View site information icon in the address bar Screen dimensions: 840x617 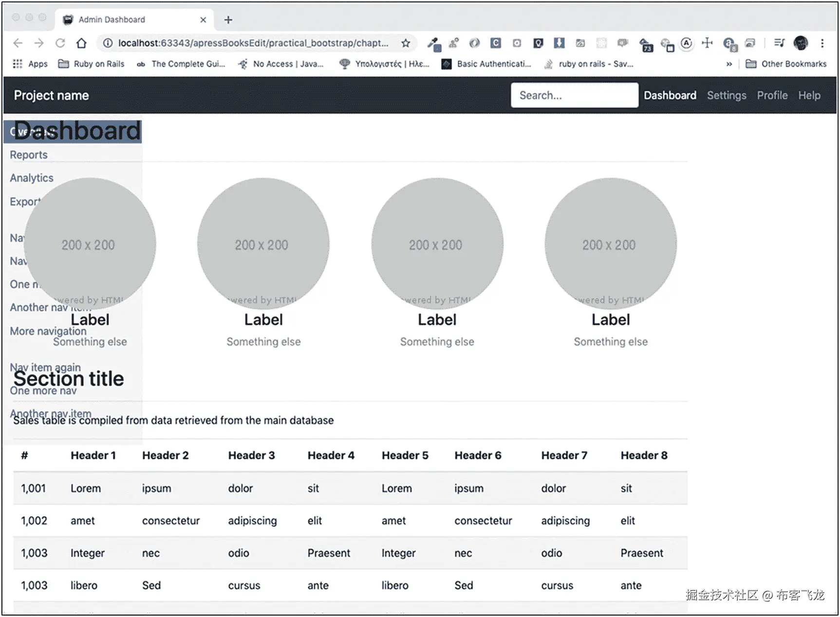click(x=108, y=43)
